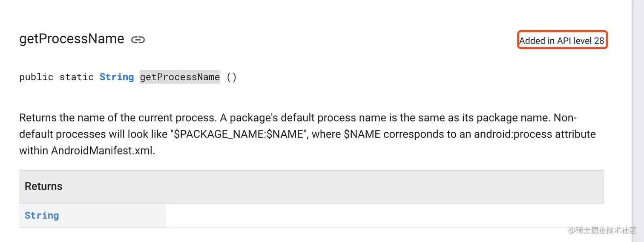
Task: Click the "public static" keywords in signature
Action: (56, 77)
